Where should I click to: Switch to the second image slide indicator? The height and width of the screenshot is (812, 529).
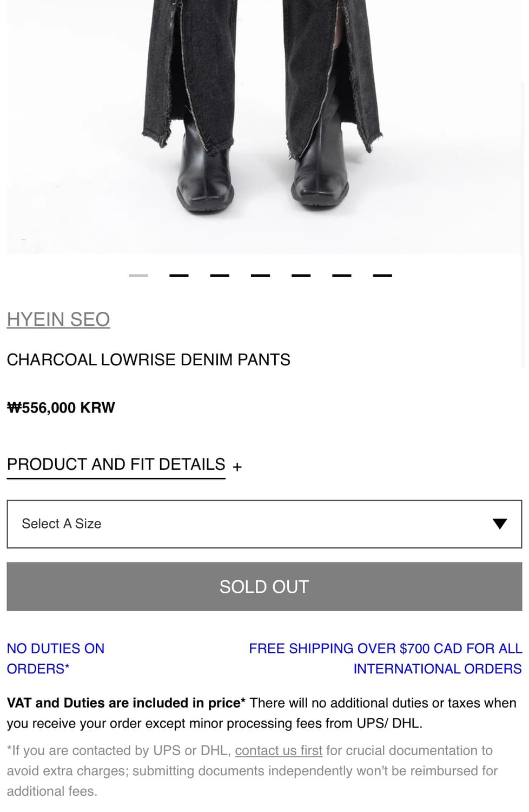[179, 276]
